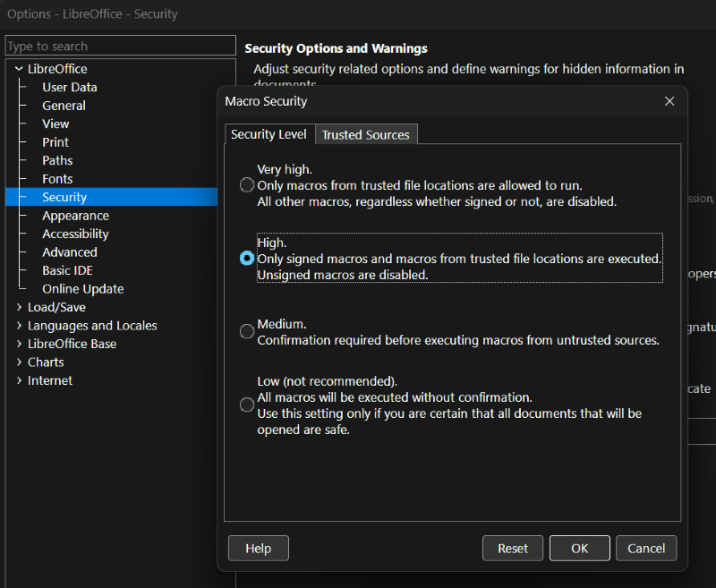Switch to the Trusted Sources tab
716x588 pixels.
[x=366, y=134]
